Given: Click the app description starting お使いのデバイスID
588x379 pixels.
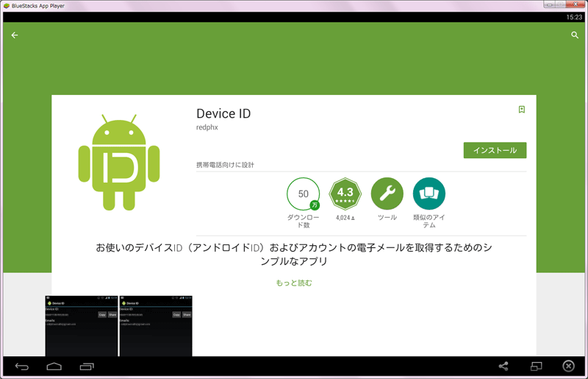Looking at the screenshot, I should tap(294, 255).
